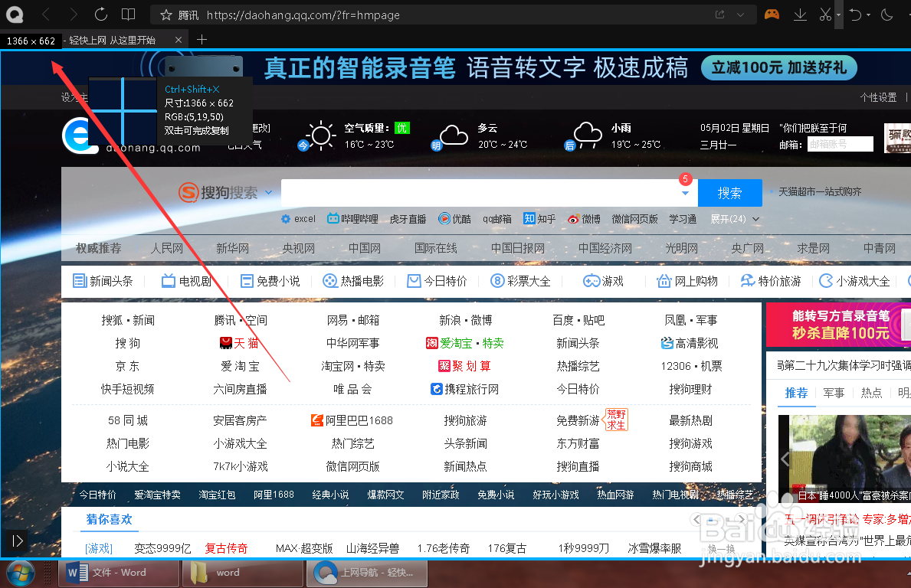Click the scissors screenshot tool icon
The image size is (911, 588).
[825, 15]
